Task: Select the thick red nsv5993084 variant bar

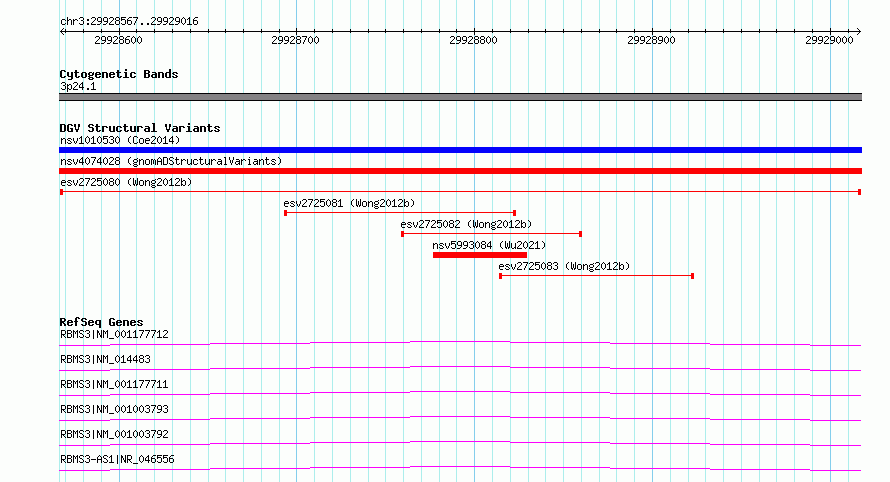Action: coord(480,255)
